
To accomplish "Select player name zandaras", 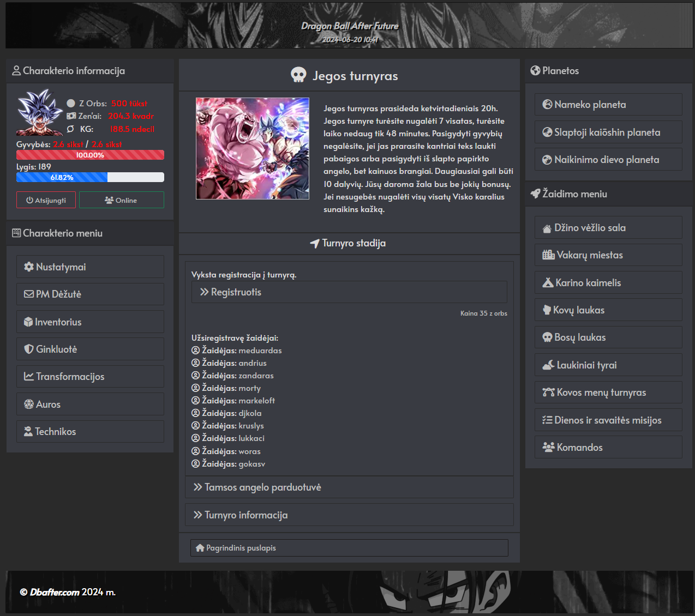I will pos(256,376).
